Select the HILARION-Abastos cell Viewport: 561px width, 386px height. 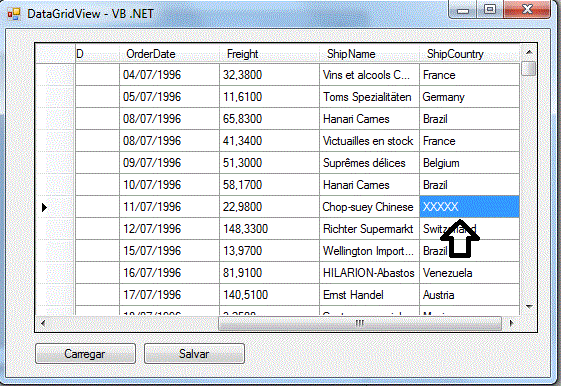[x=370, y=273]
